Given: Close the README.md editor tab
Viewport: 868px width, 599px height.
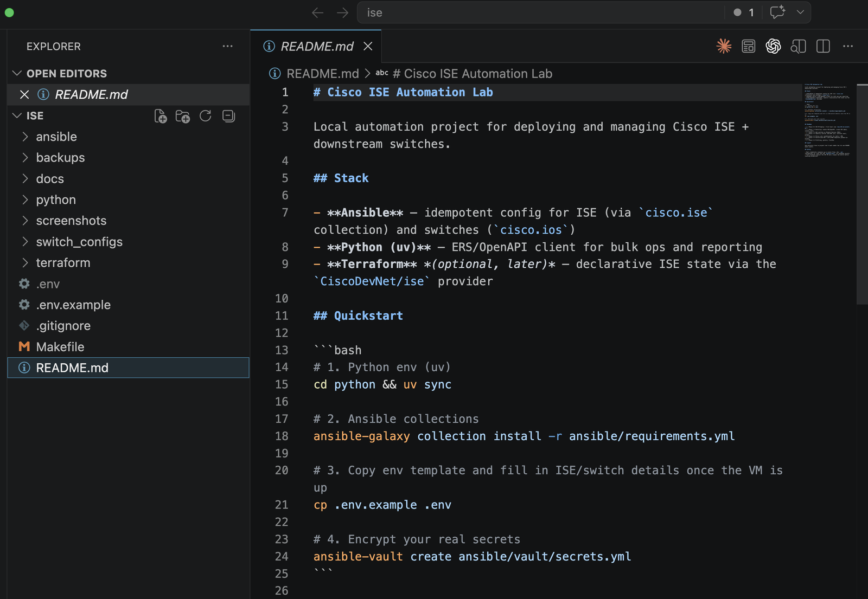Looking at the screenshot, I should [368, 46].
